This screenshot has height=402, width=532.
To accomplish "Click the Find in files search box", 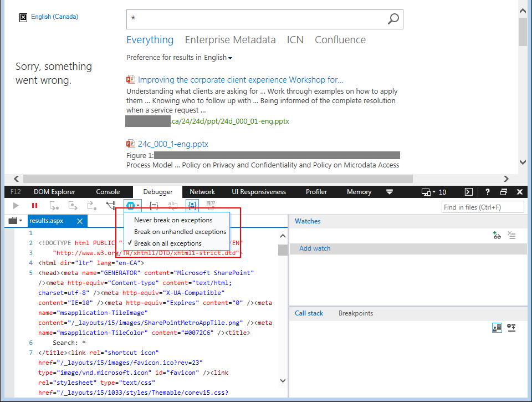I will coord(483,207).
